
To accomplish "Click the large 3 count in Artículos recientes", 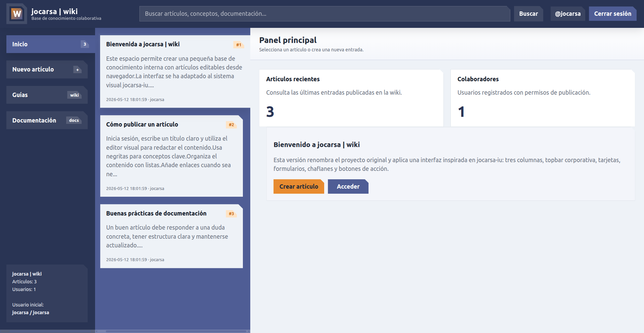I will 270,112.
